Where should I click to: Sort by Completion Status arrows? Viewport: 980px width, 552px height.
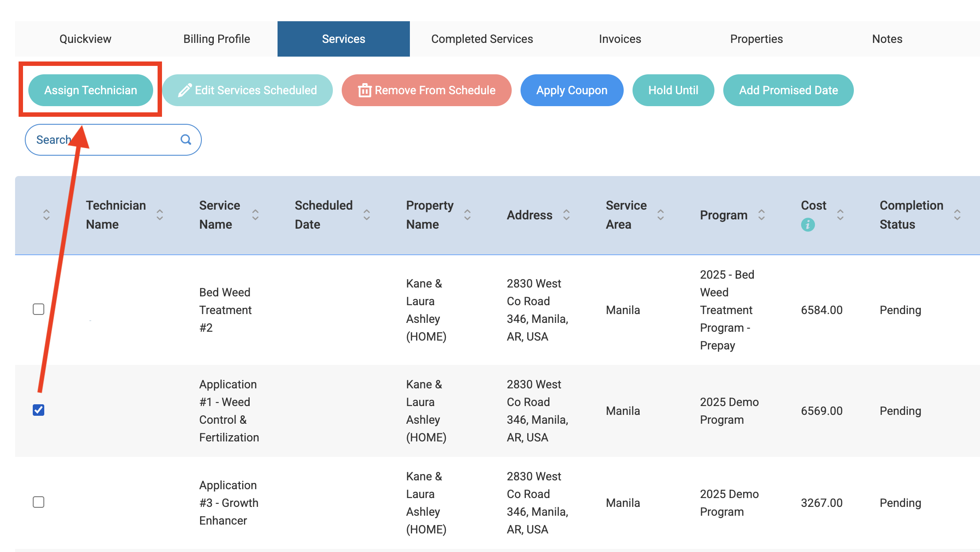(x=957, y=215)
